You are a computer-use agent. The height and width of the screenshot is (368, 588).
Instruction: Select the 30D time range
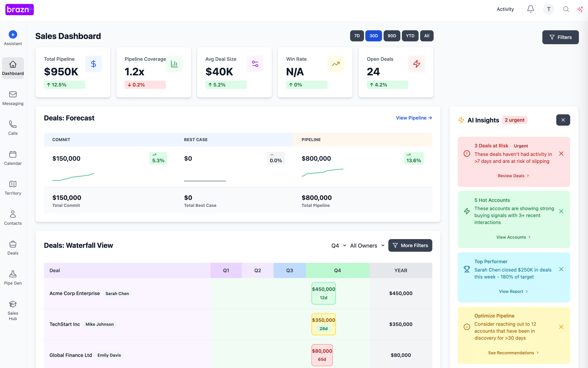[x=374, y=36]
